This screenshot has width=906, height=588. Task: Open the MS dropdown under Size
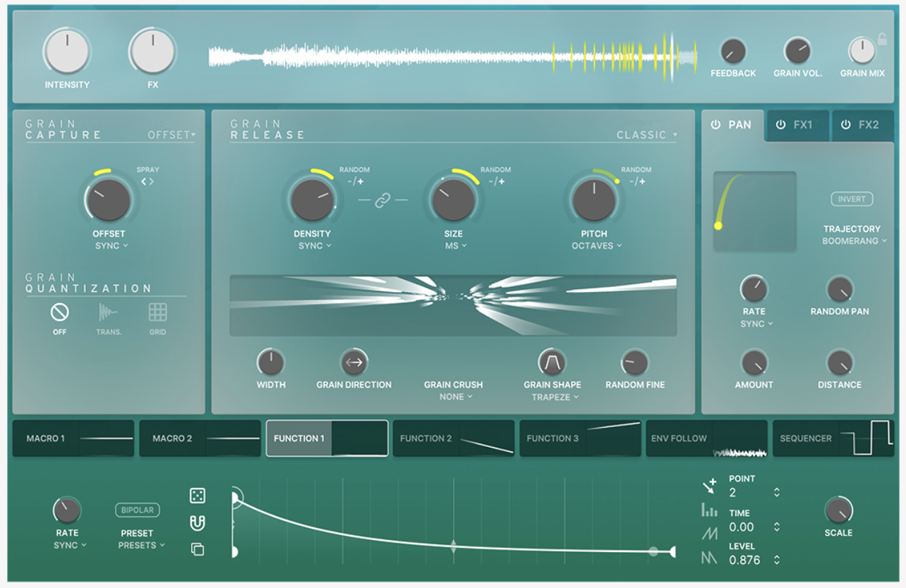click(x=455, y=246)
